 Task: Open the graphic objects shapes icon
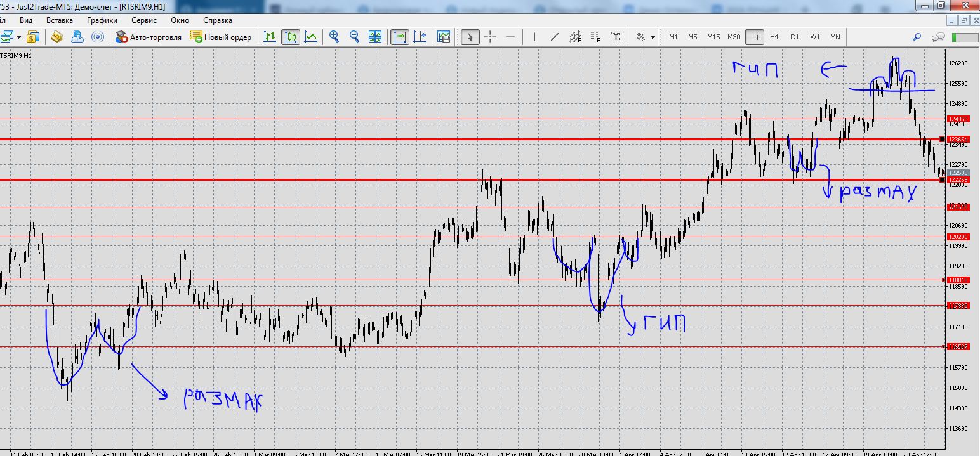pyautogui.click(x=640, y=37)
